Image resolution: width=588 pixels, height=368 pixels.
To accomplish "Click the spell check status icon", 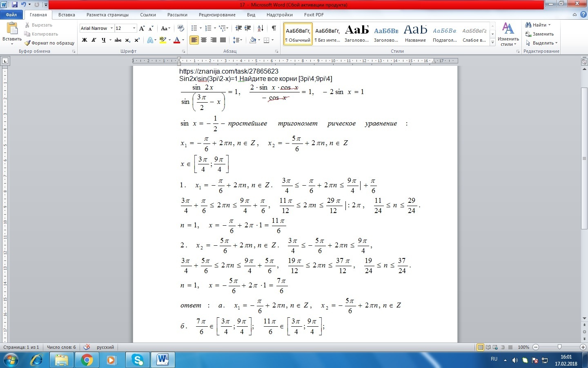I will (87, 347).
